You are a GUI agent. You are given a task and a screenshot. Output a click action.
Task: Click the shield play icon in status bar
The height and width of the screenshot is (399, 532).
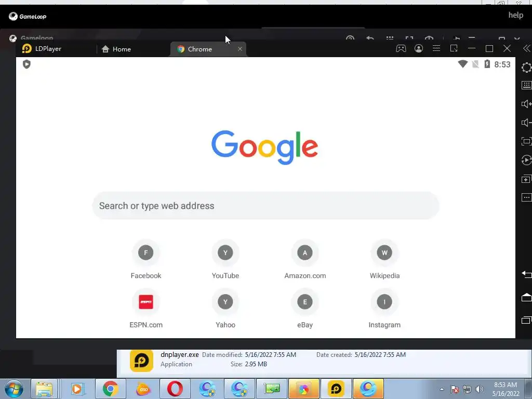click(x=26, y=64)
